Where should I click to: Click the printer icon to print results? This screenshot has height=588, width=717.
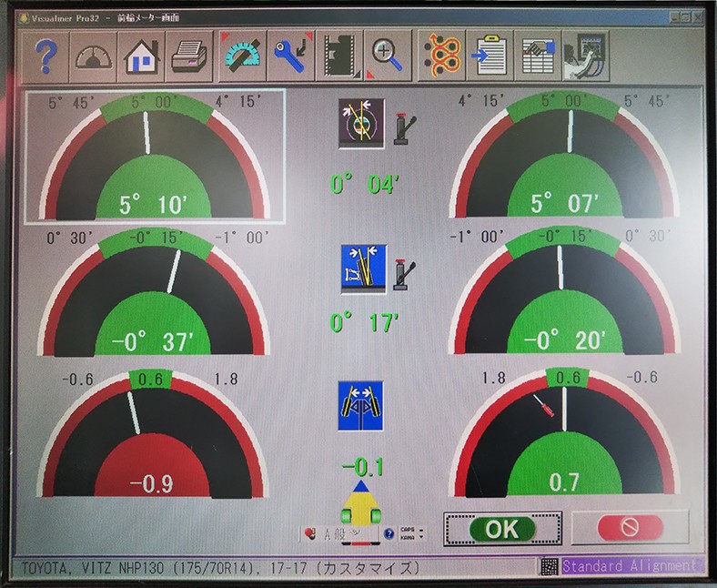pos(190,56)
